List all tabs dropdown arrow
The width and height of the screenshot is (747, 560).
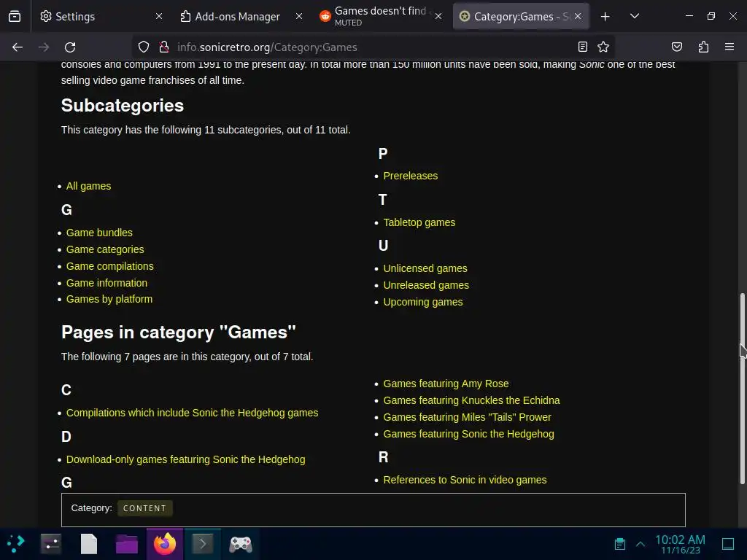pyautogui.click(x=635, y=16)
